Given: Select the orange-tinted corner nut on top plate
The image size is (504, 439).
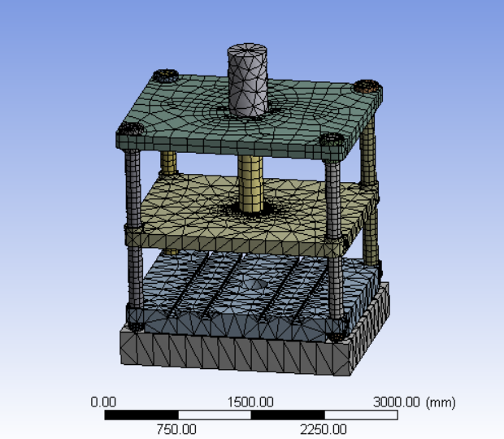Looking at the screenshot, I should point(367,86).
